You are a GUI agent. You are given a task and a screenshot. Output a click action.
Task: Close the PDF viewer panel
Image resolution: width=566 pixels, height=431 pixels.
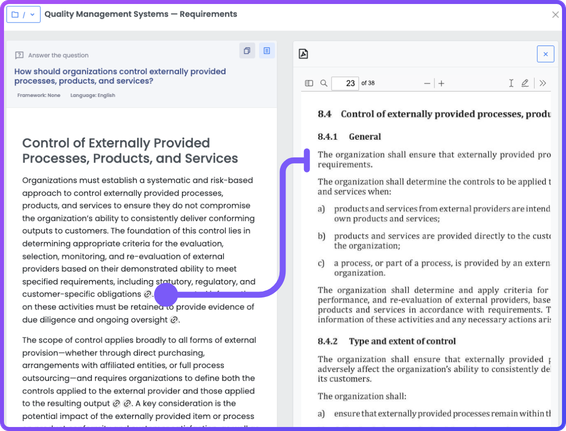545,54
